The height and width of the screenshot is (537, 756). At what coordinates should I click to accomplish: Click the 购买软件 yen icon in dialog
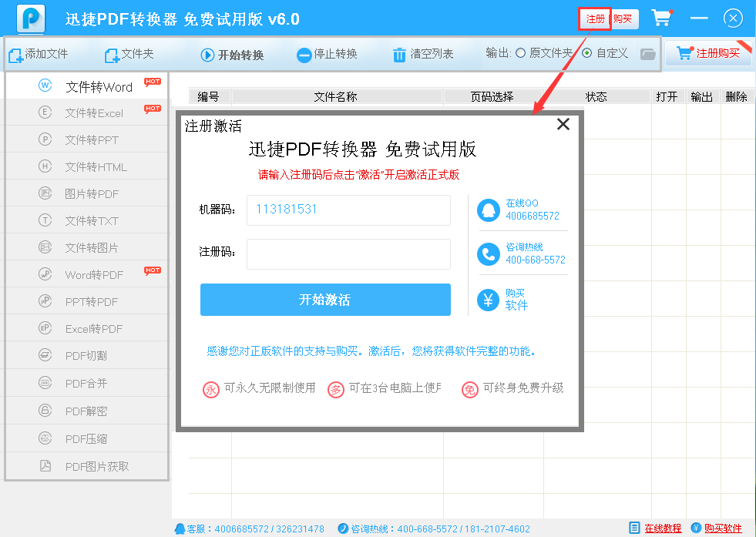tap(489, 300)
